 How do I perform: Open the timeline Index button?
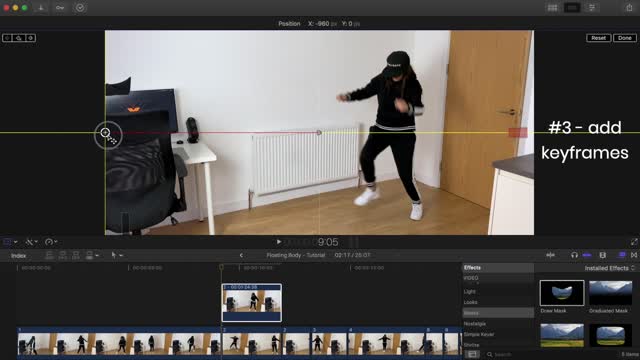(x=18, y=256)
